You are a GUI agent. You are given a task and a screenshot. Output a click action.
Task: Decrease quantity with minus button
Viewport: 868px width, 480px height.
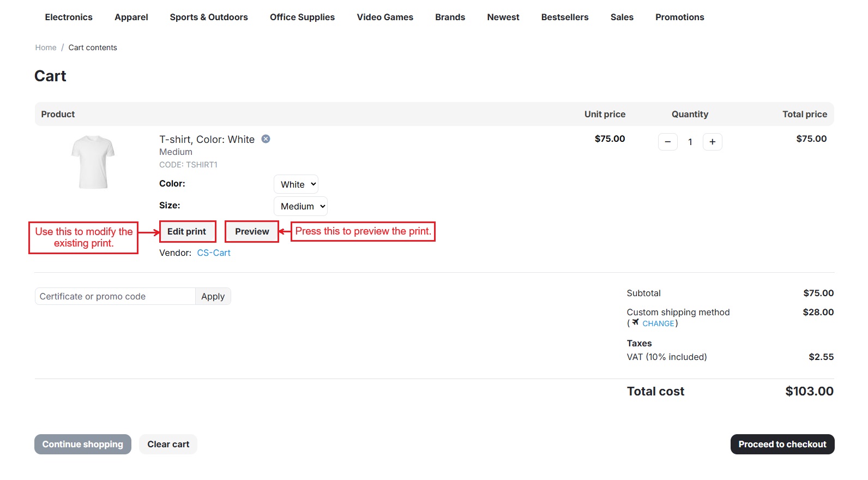pos(667,142)
